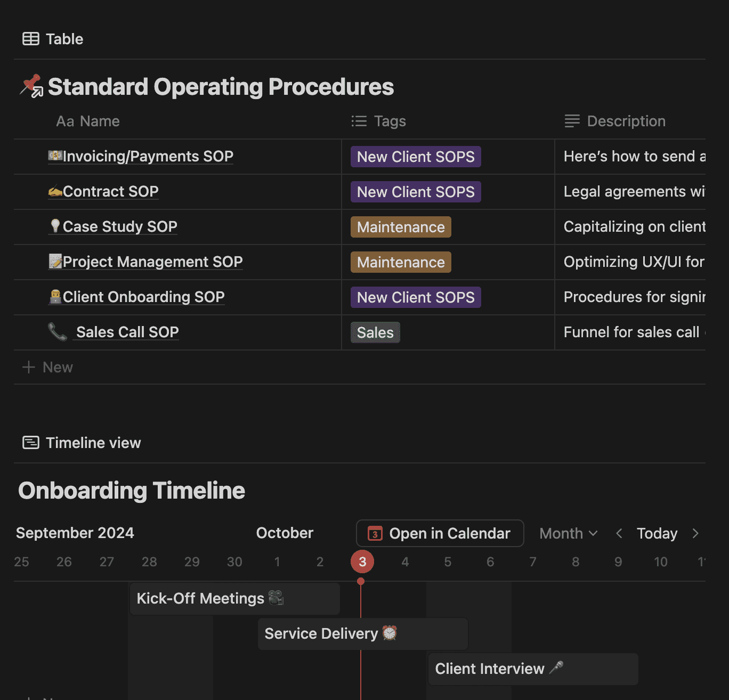
Task: Click the writing hand icon of Contract SOP
Action: coord(55,191)
